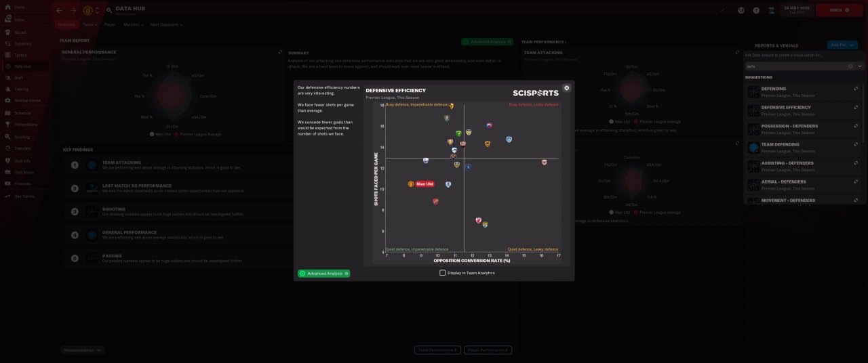Open Dynamics in the sidebar
Screen dimensions: 868x363
pos(22,43)
